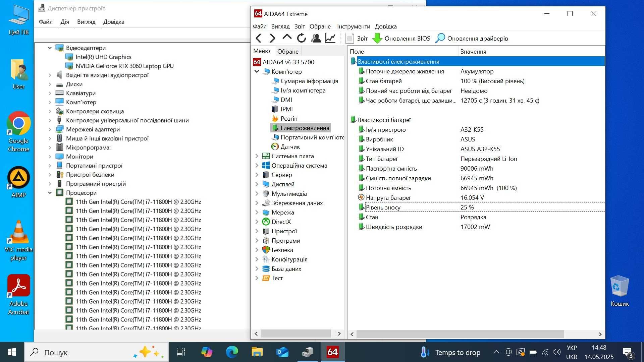Screen dimensions: 644x362
Task: Select Портативний комп'ютер tree item
Action: coord(312,137)
